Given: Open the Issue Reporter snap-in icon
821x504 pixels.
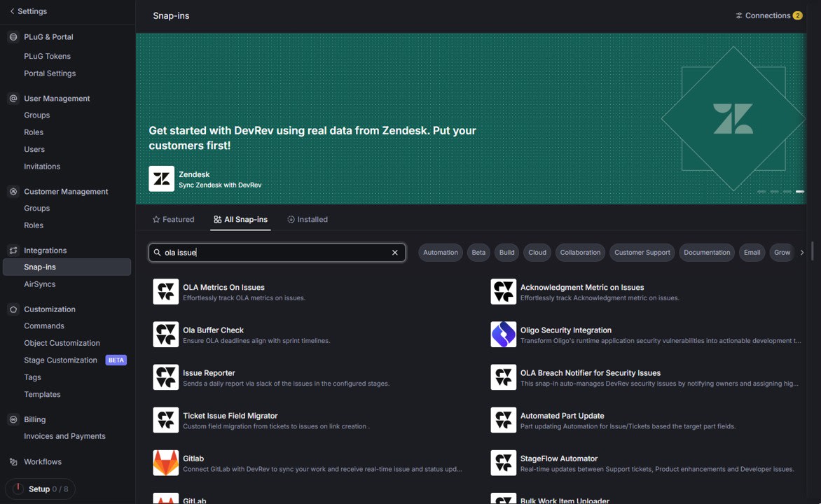Looking at the screenshot, I should pos(166,377).
